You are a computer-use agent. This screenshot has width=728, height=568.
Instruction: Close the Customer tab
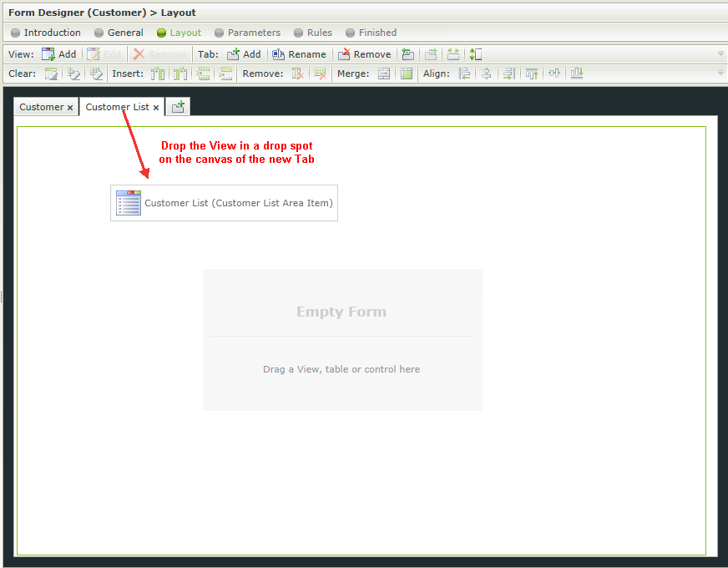[x=70, y=108]
